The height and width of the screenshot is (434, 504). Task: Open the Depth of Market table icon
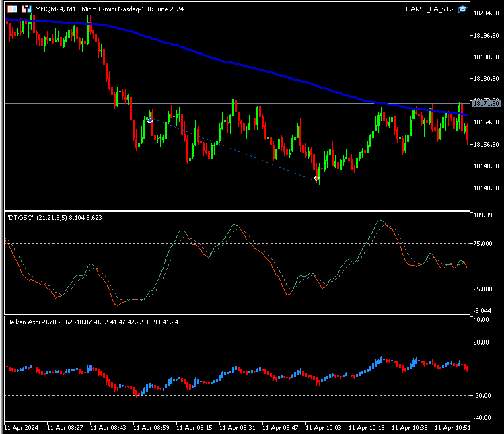click(12, 9)
